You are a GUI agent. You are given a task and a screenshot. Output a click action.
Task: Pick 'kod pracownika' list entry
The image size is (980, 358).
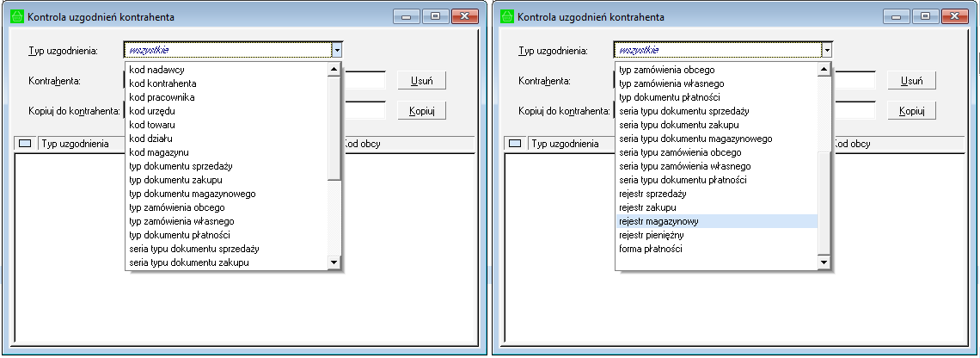(162, 97)
